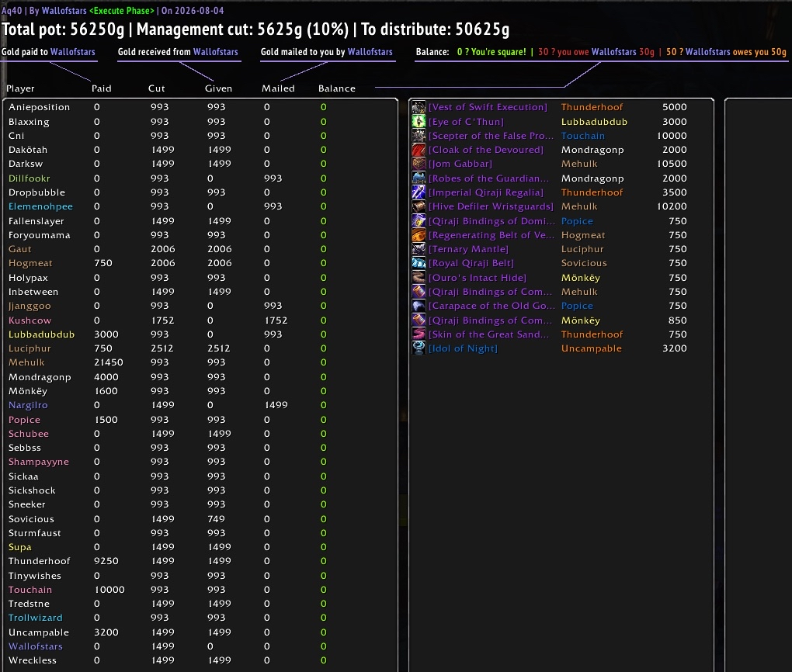
Task: Select the Dillfookr player row
Action: coord(200,178)
